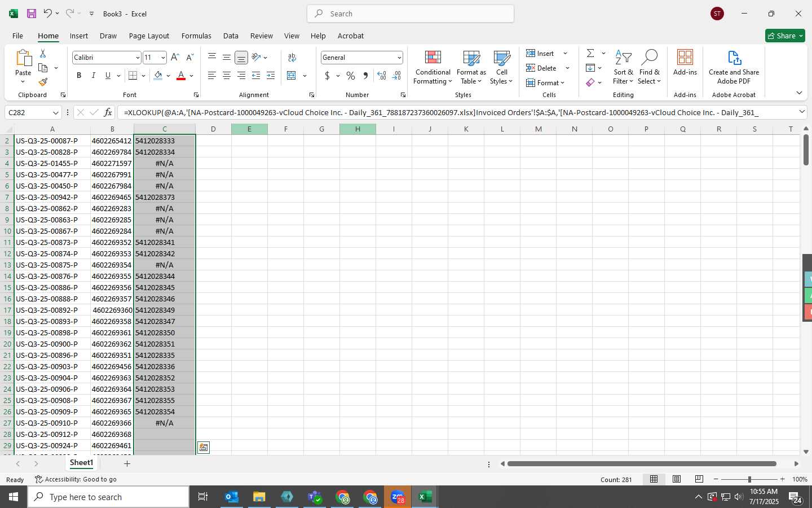This screenshot has height=508, width=812.
Task: Click Delete cells button
Action: (x=541, y=68)
